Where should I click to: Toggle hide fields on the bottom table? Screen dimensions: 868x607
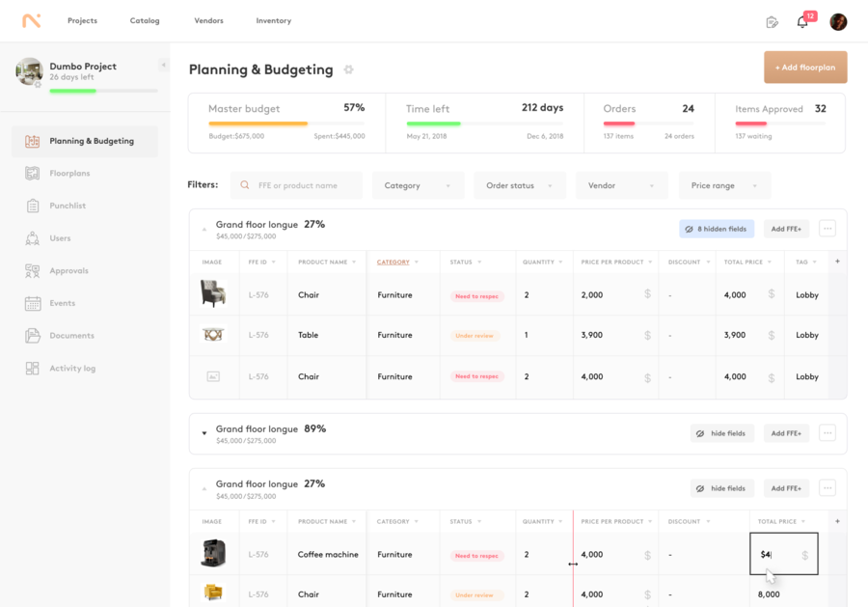[x=721, y=487]
